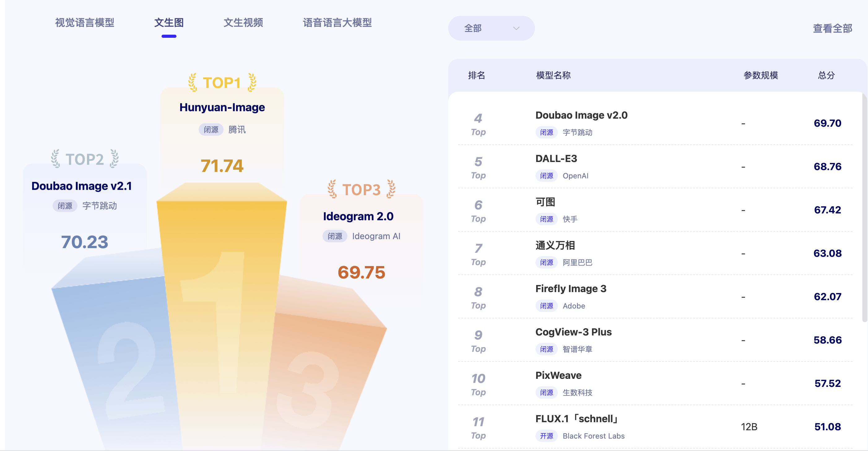Open the 文生视频 tab

point(243,23)
